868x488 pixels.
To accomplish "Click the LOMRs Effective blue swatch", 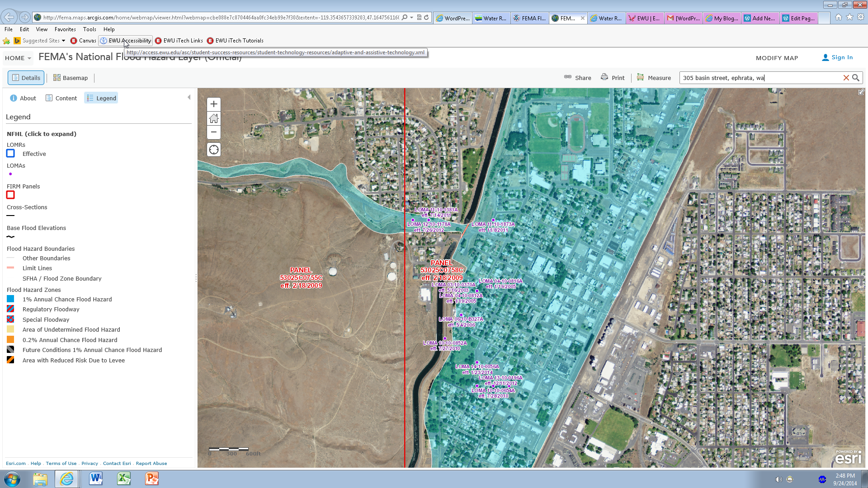I will (10, 154).
